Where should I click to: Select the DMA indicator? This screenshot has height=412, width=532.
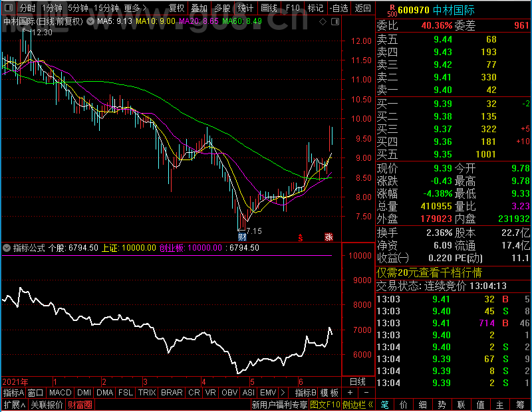(x=104, y=393)
